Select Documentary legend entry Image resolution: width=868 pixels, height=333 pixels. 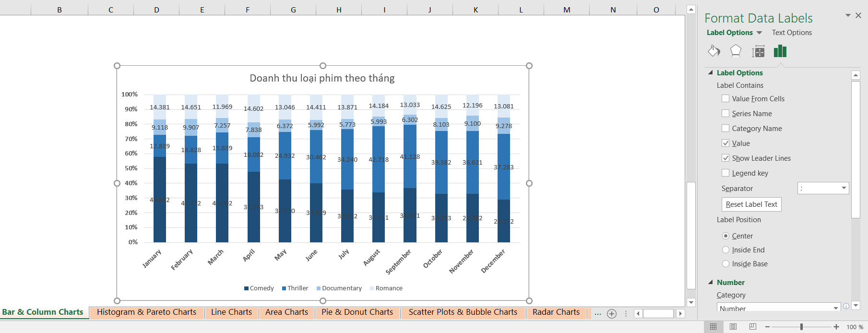pos(339,288)
